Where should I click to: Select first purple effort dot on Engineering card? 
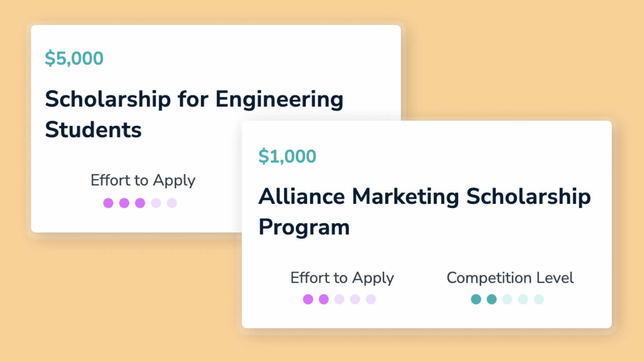pyautogui.click(x=108, y=203)
